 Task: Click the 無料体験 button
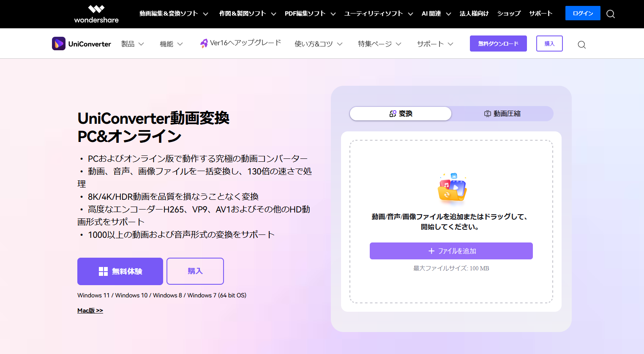point(120,271)
